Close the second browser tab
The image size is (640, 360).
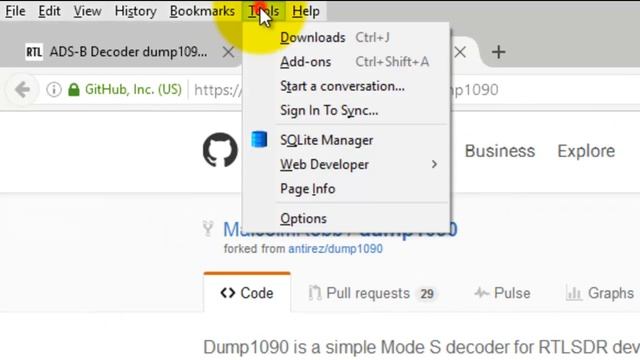pyautogui.click(x=460, y=52)
